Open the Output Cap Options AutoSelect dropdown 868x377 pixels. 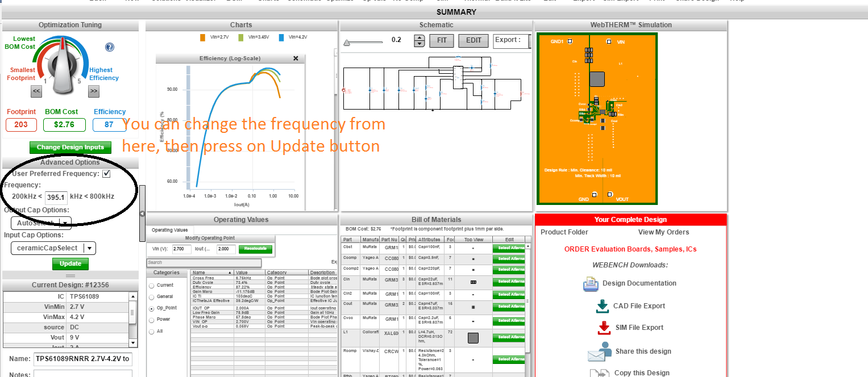(x=41, y=223)
